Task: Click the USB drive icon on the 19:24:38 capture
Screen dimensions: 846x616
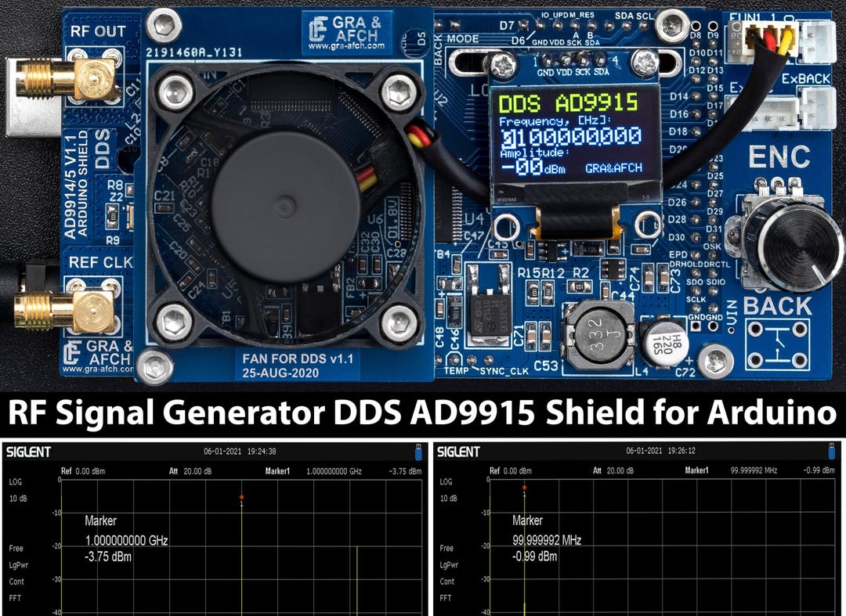Action: [x=418, y=452]
